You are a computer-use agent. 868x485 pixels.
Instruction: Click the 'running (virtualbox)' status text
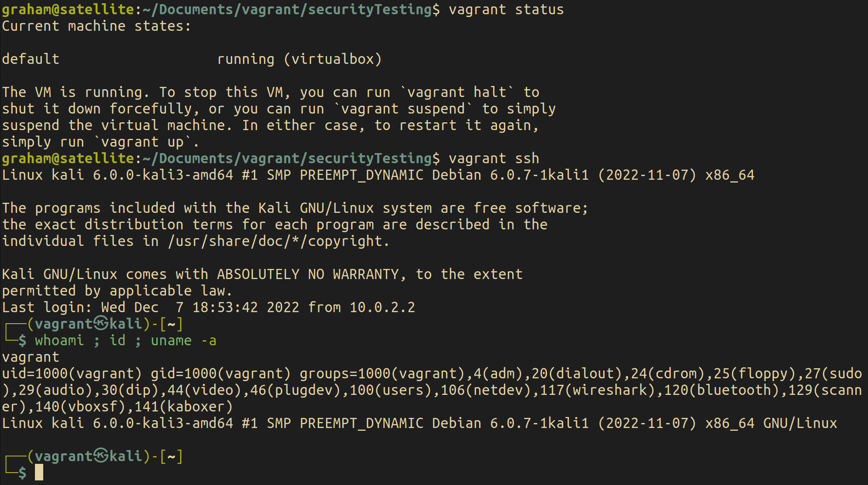coord(299,59)
